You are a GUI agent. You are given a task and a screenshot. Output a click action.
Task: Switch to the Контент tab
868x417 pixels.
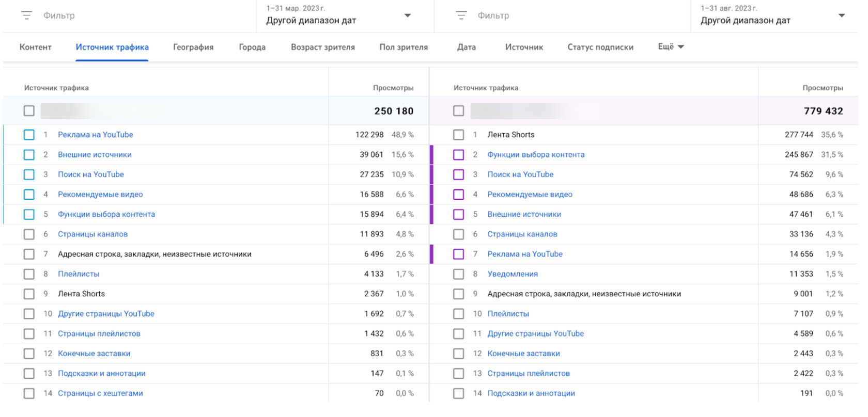coord(36,47)
